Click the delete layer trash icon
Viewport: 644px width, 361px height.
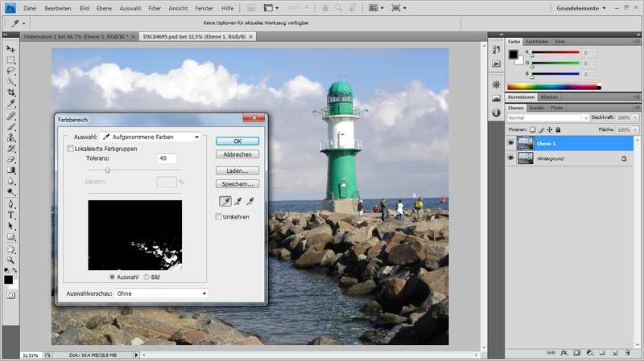click(x=628, y=352)
